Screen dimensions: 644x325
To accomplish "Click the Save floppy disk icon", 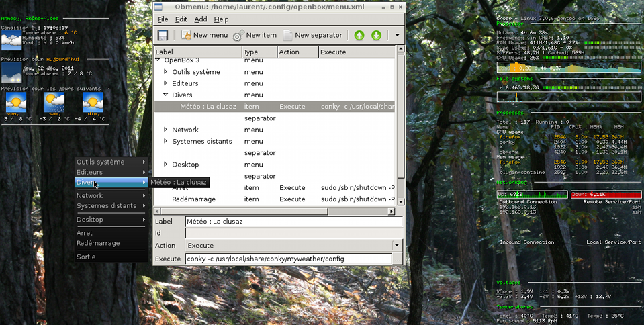I will 163,35.
